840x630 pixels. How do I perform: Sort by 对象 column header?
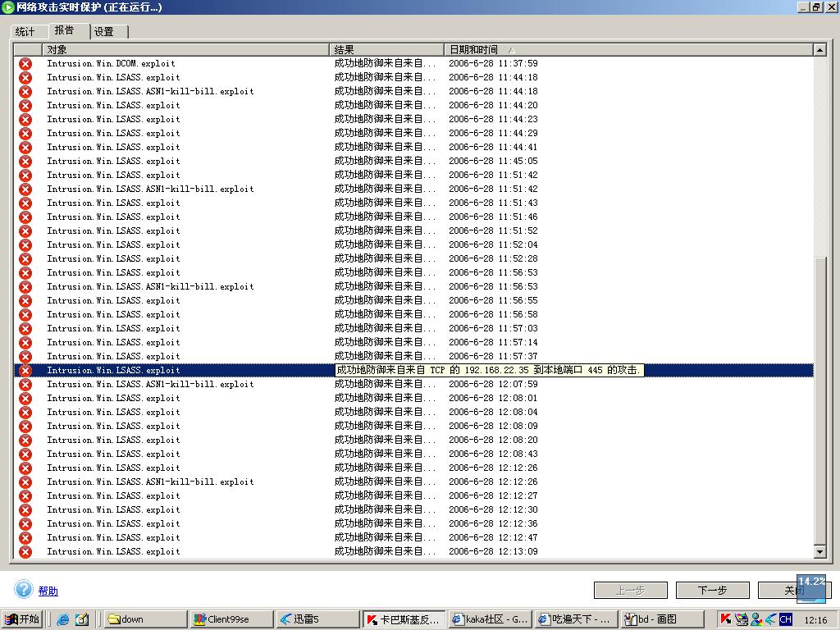(x=185, y=50)
